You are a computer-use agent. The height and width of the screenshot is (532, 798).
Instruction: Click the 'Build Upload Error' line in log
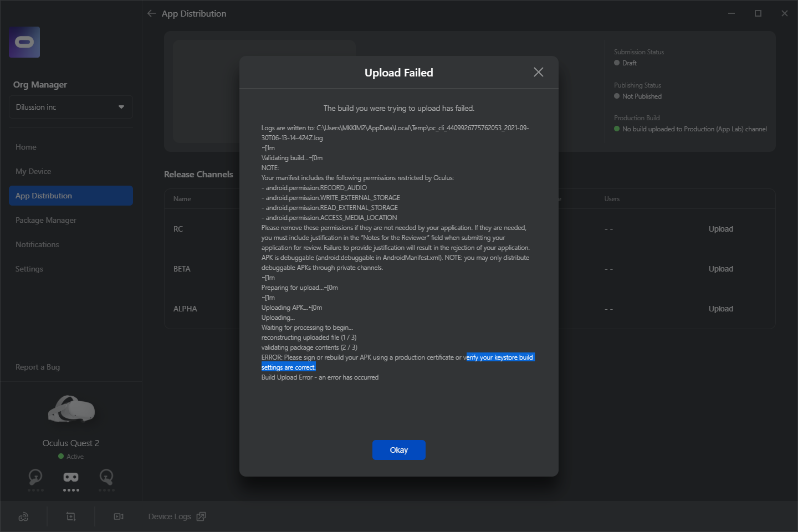[x=320, y=377]
